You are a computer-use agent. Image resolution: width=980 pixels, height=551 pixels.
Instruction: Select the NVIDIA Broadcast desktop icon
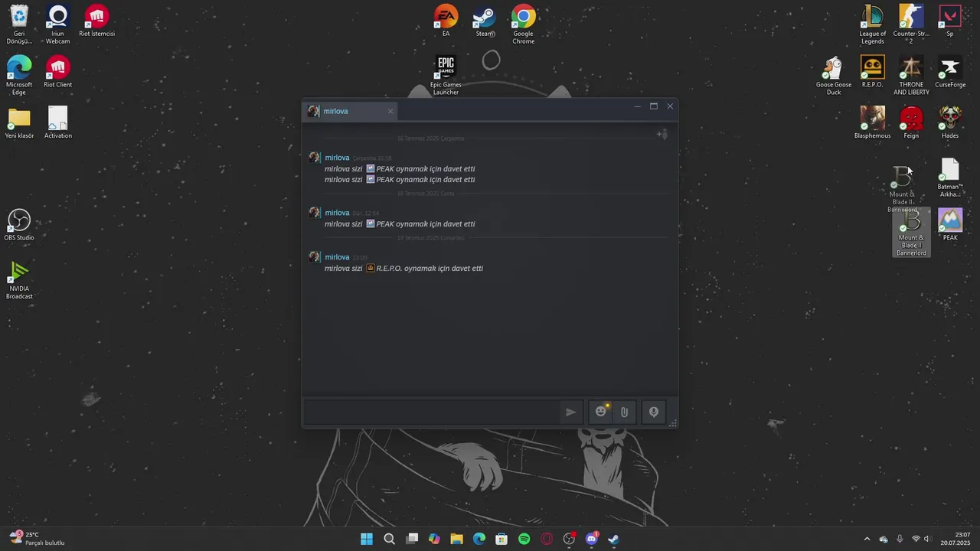point(19,279)
